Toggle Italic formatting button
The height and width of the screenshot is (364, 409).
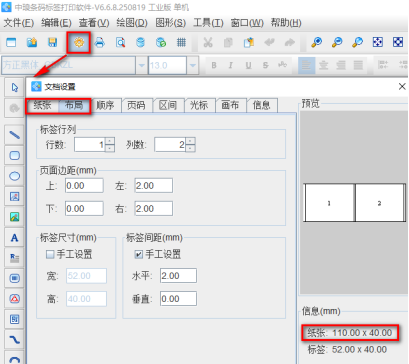231,65
